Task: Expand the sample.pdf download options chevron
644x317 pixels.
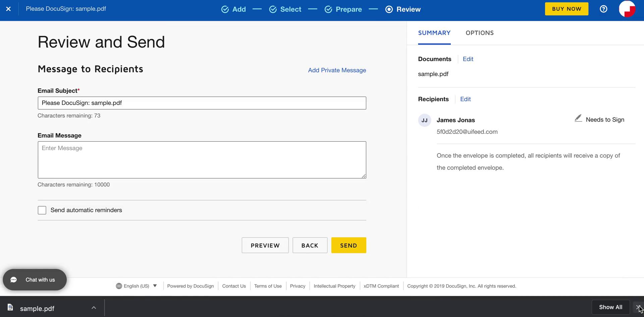Action: coord(94,308)
